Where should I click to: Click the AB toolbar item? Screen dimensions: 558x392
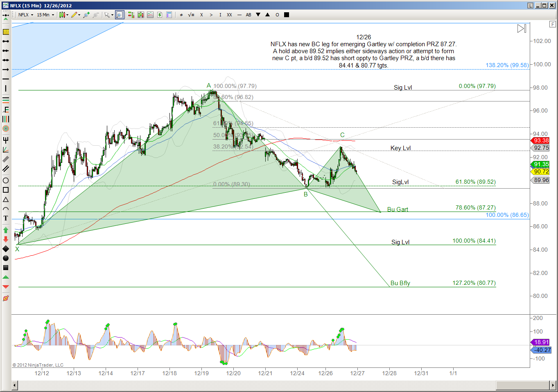pos(249,15)
